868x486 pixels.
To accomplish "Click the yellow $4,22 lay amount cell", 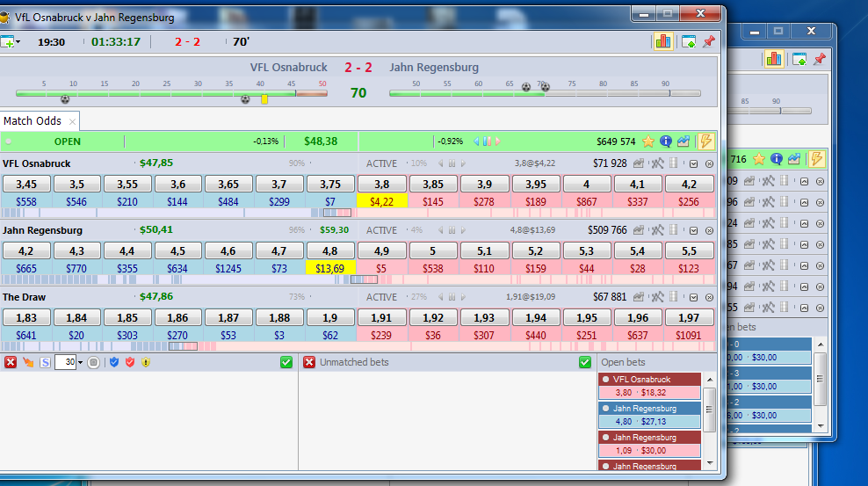I will tap(381, 201).
